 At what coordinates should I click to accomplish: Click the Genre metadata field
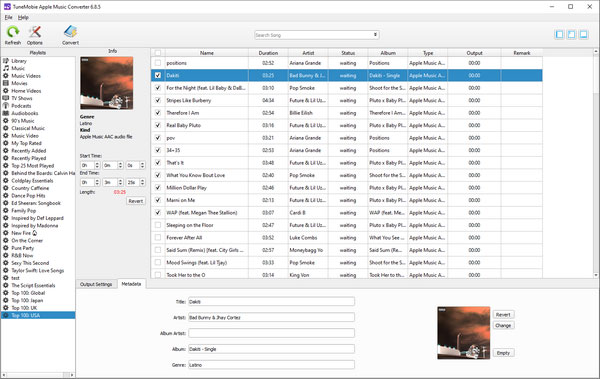tap(272, 365)
